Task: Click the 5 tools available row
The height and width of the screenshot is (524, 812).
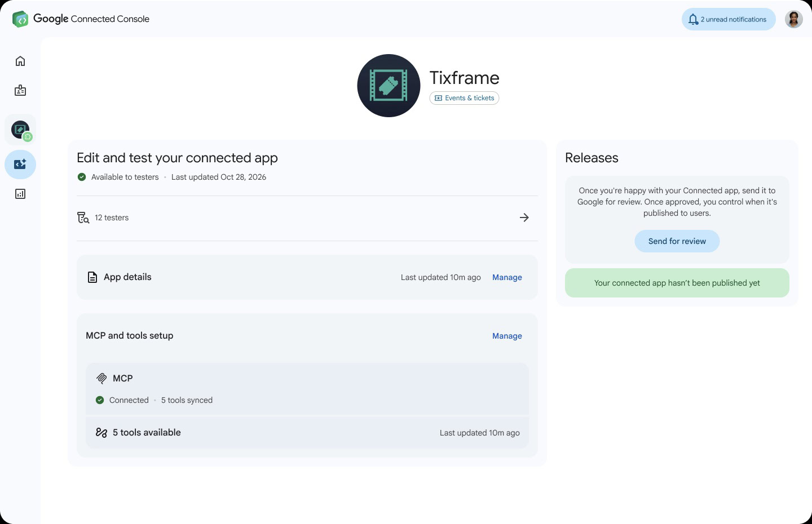Action: 307,433
